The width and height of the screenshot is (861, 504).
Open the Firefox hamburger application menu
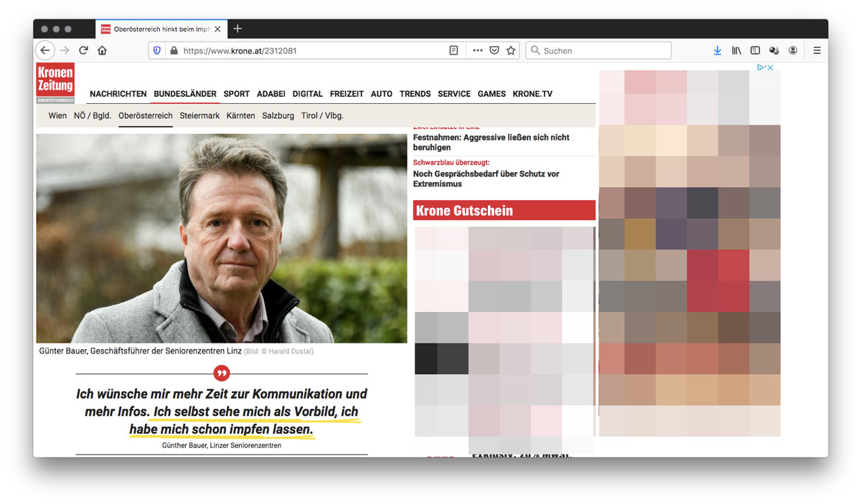[x=817, y=51]
